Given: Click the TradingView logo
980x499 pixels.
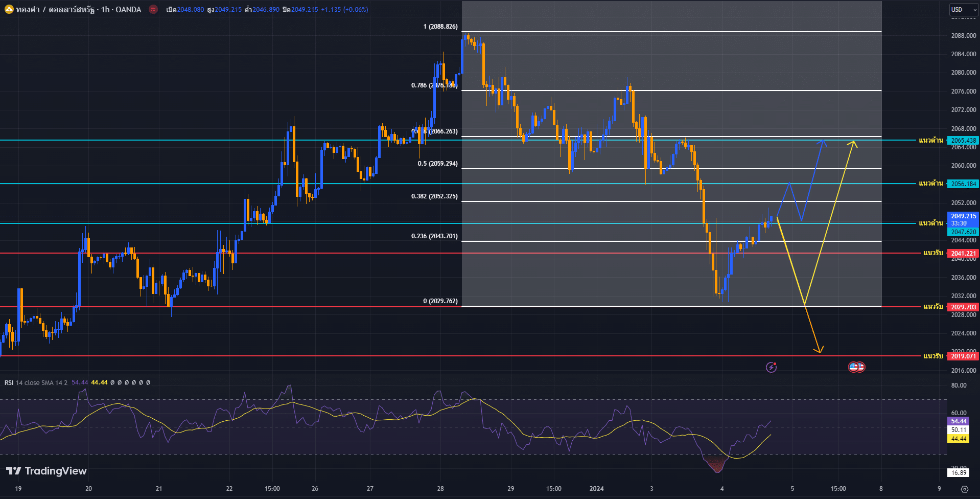Looking at the screenshot, I should tap(46, 471).
